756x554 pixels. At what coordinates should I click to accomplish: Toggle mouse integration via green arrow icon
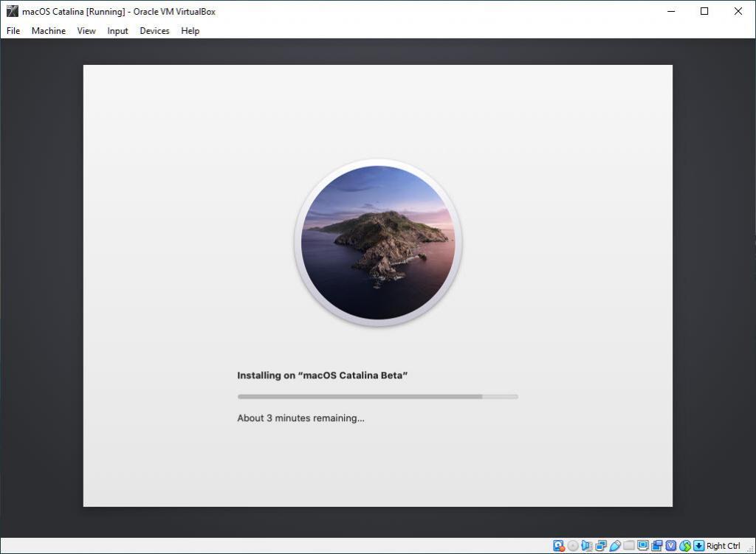click(684, 545)
